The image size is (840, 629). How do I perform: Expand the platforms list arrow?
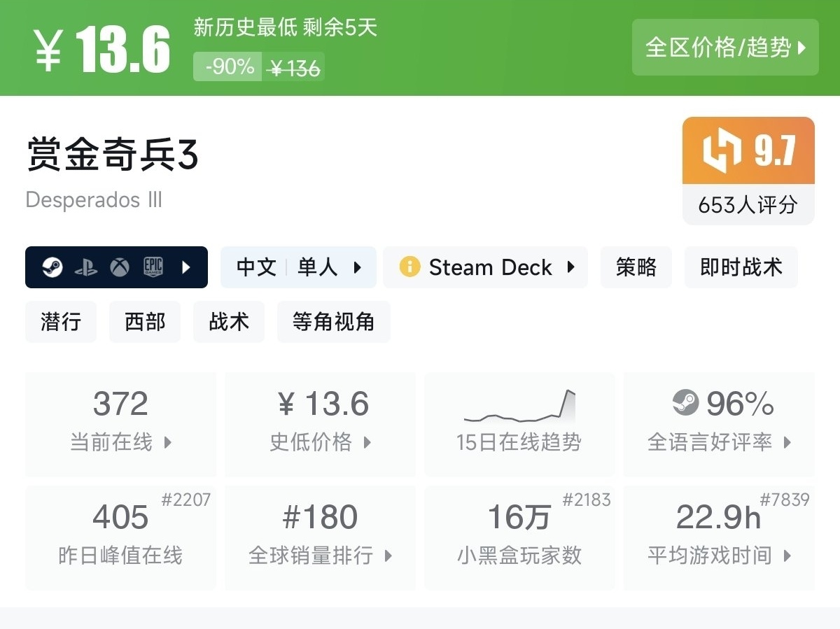point(186,267)
